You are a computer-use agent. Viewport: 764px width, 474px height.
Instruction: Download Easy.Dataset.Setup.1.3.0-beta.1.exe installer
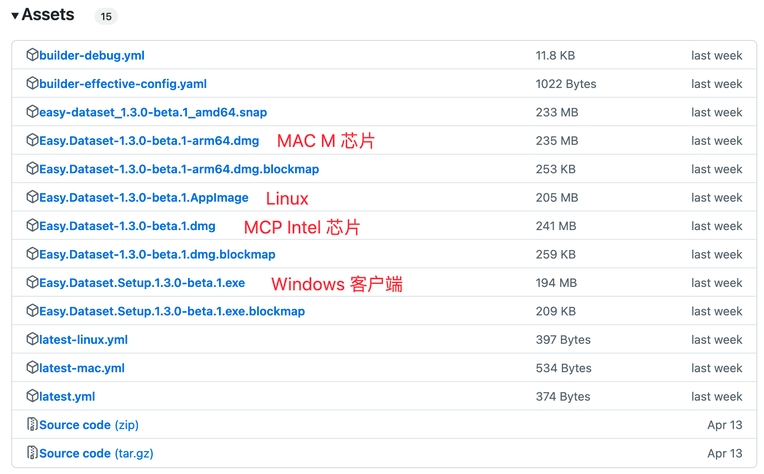(142, 283)
